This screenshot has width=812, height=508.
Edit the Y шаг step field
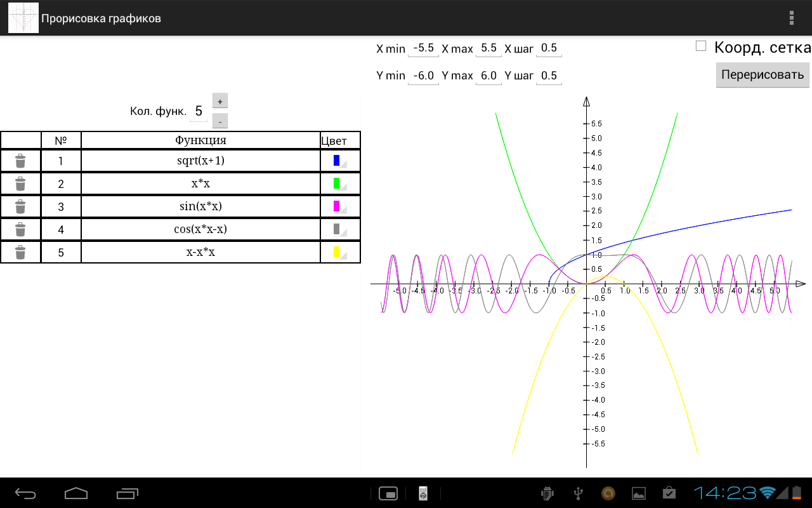[549, 76]
